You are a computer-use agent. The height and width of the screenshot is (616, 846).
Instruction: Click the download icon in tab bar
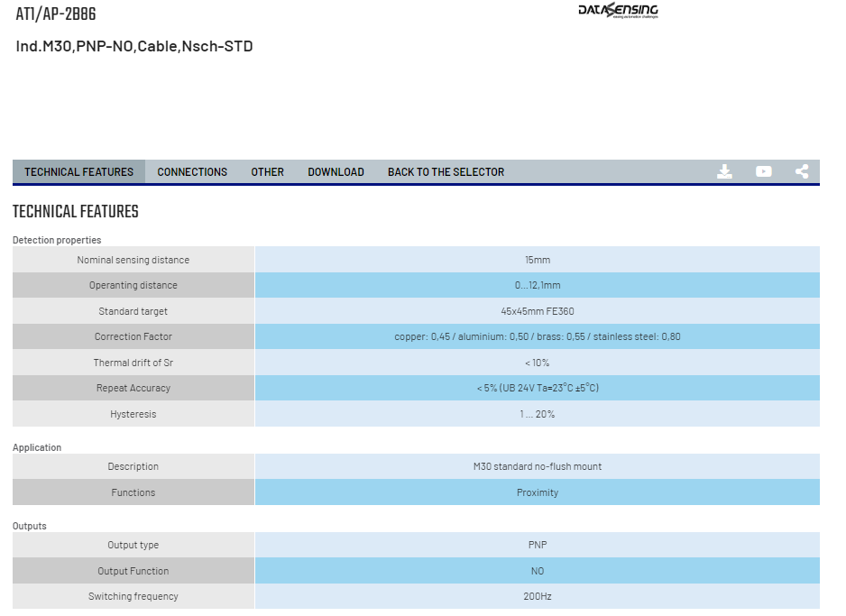click(x=724, y=171)
